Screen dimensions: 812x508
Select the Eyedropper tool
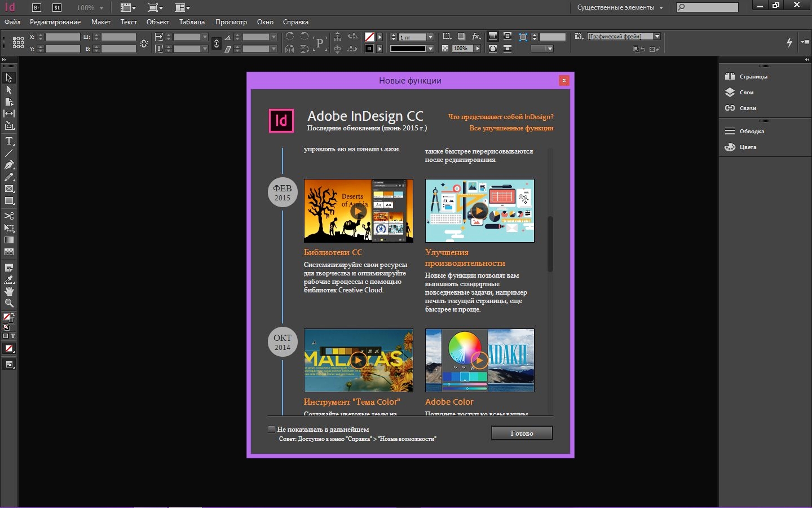coord(9,279)
